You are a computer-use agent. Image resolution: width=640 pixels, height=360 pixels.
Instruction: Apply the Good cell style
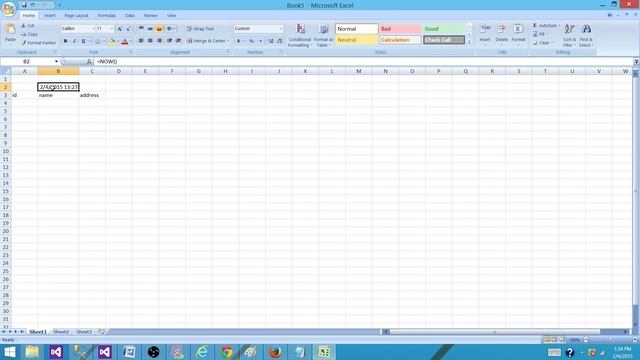[x=444, y=29]
